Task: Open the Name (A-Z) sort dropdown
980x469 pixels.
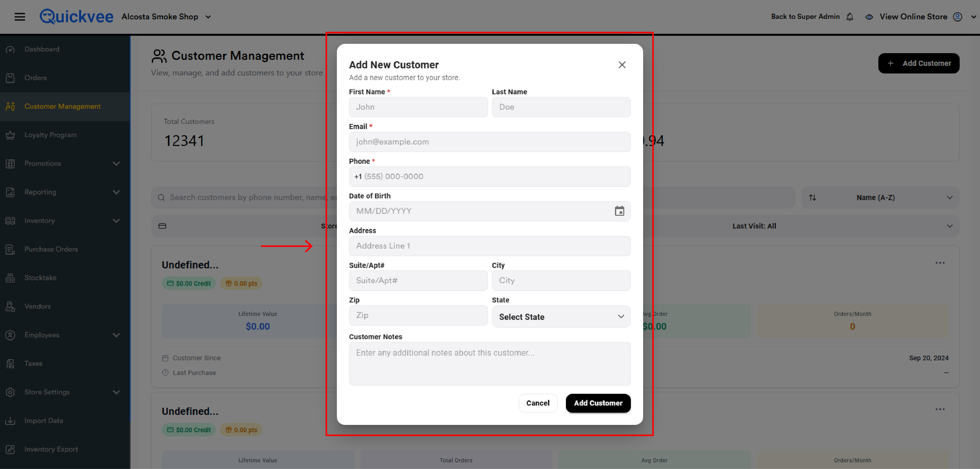Action: coord(880,197)
